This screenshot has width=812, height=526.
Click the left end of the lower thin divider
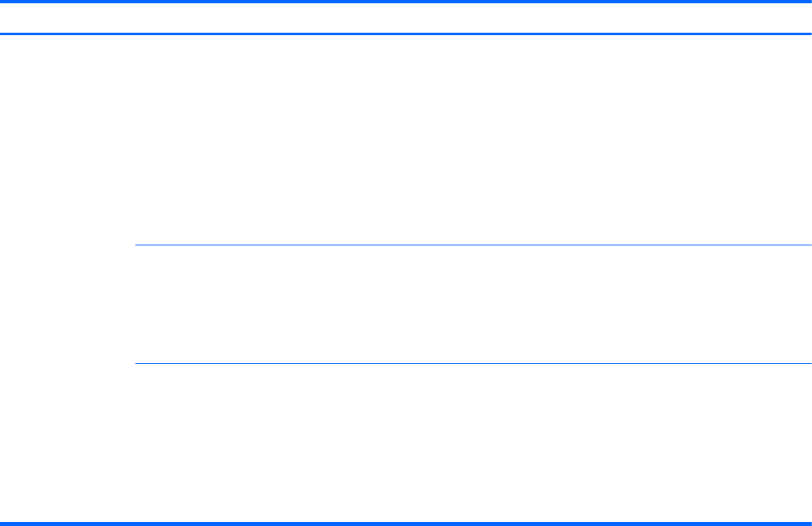(138, 364)
